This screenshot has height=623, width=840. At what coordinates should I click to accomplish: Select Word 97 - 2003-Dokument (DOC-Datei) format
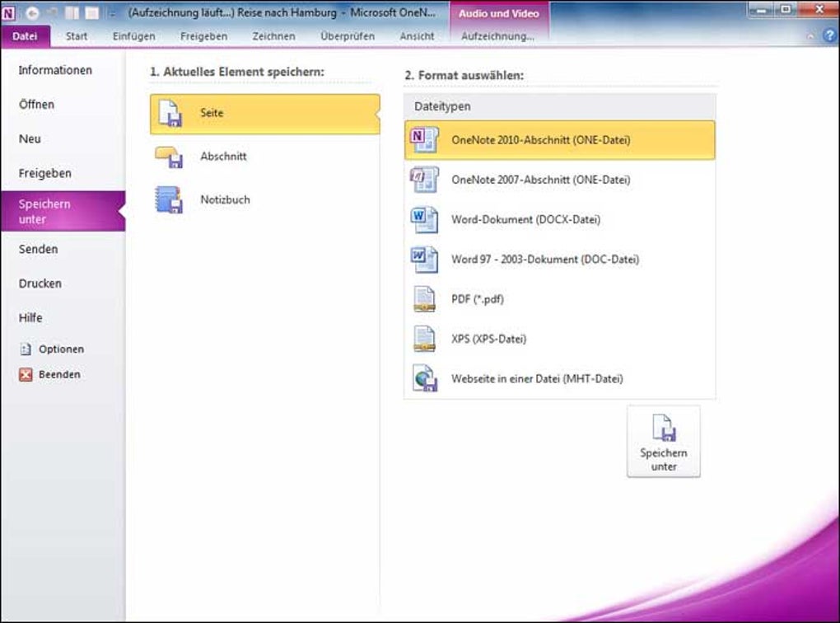(560, 259)
